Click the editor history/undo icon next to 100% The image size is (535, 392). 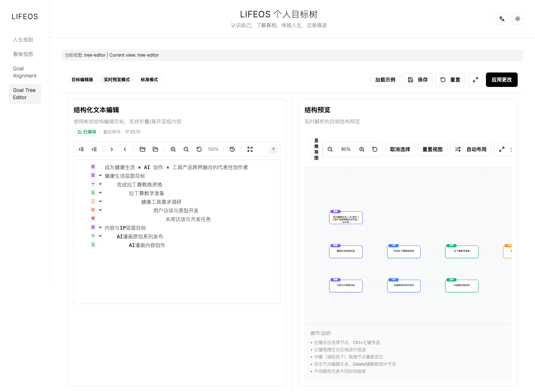[232, 149]
